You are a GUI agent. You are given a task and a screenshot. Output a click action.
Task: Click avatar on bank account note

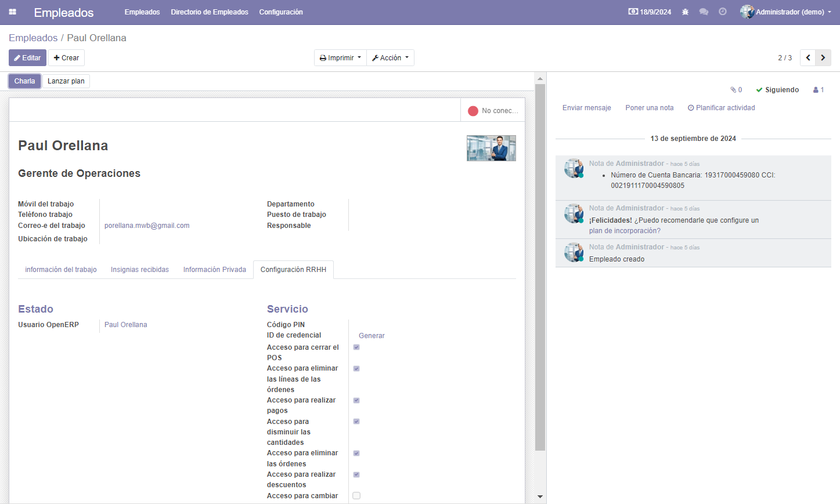tap(574, 168)
